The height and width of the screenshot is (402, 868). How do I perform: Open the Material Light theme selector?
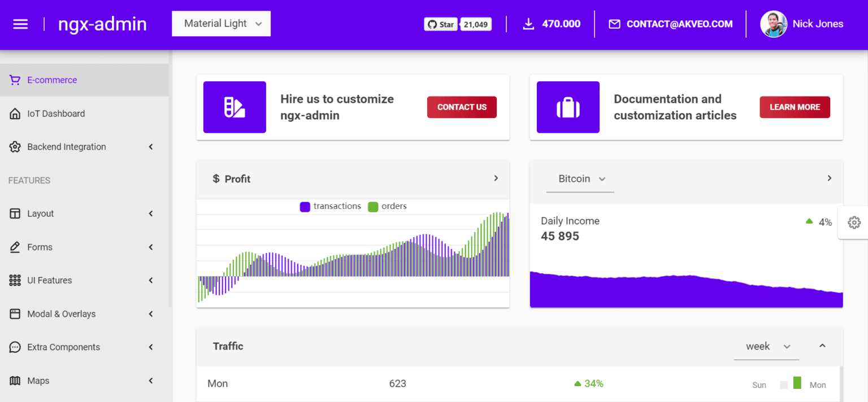[x=221, y=23]
